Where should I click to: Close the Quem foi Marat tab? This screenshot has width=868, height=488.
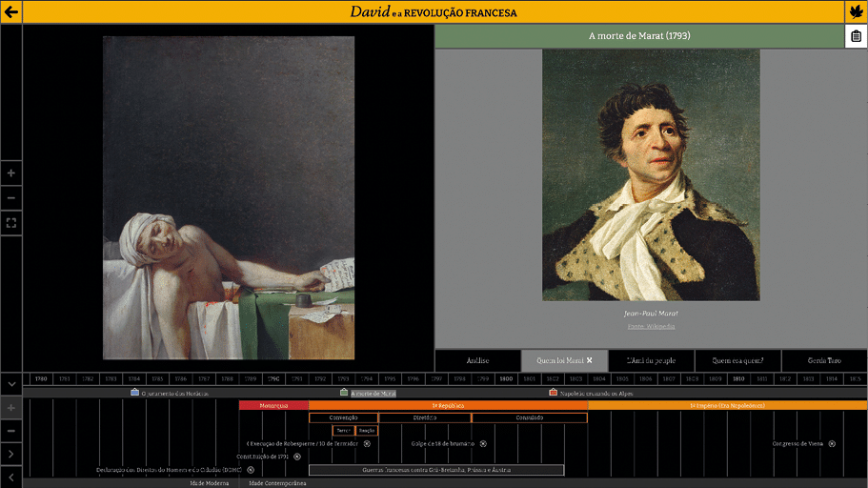point(590,360)
